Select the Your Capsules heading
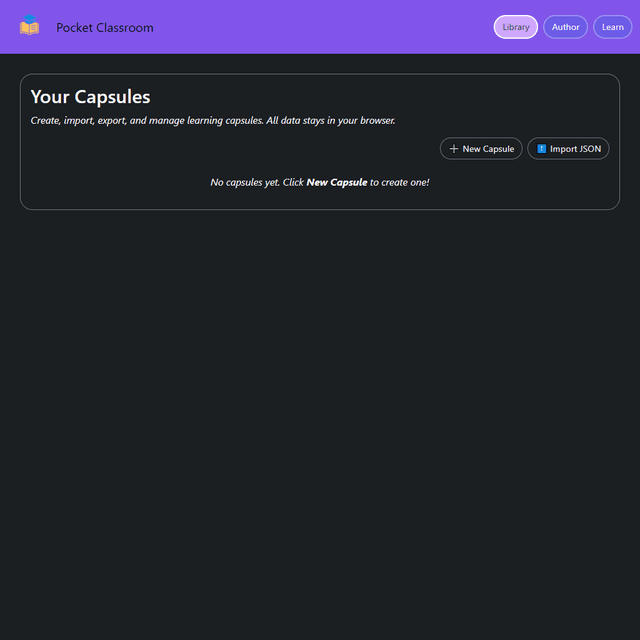 click(x=90, y=97)
